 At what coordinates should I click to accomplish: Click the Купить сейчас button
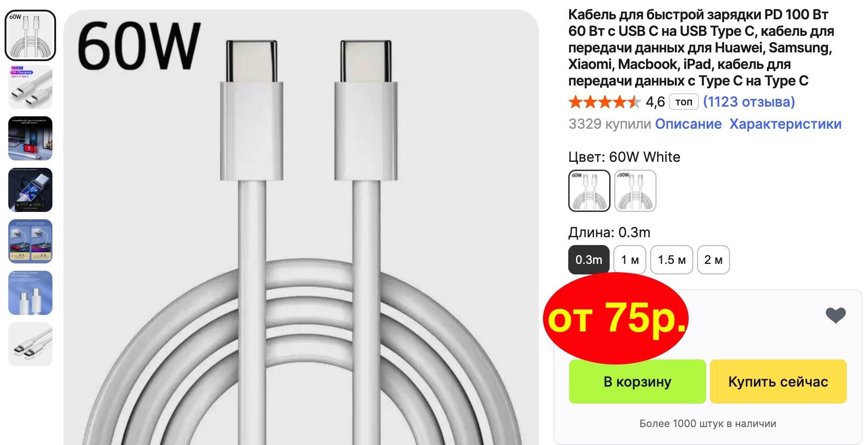778,382
